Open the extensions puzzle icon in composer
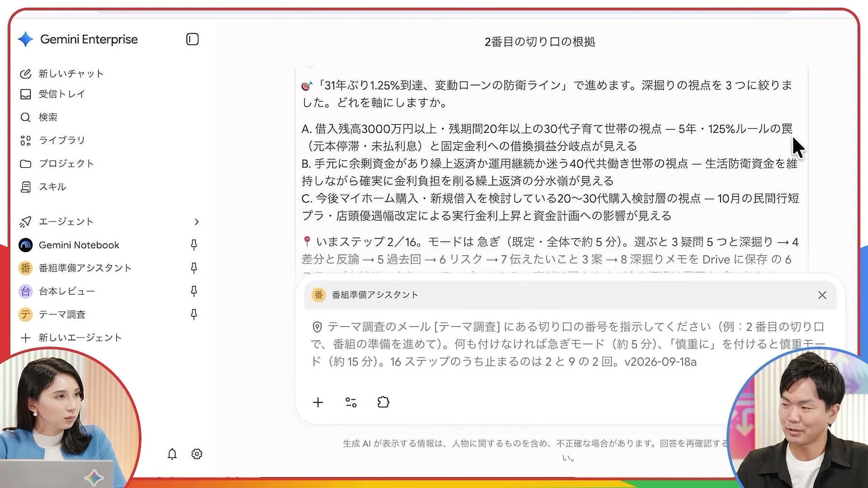This screenshot has width=868, height=488. coord(383,402)
